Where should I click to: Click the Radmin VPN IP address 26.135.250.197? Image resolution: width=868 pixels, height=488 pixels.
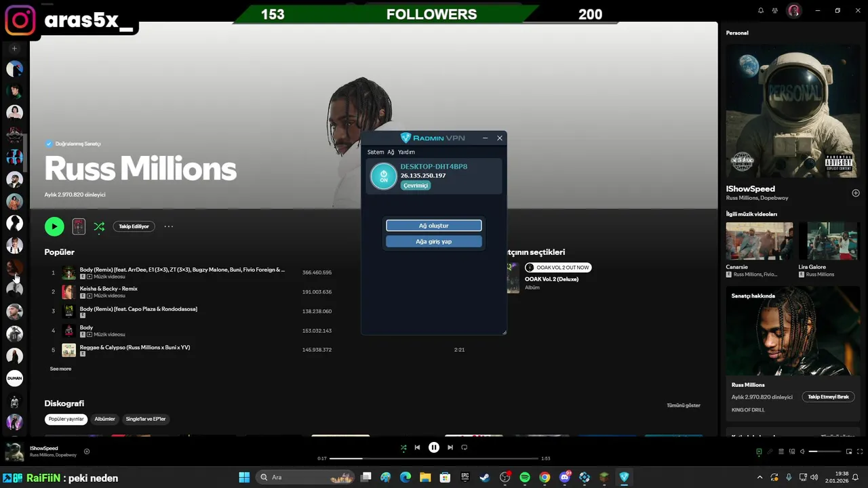click(423, 176)
